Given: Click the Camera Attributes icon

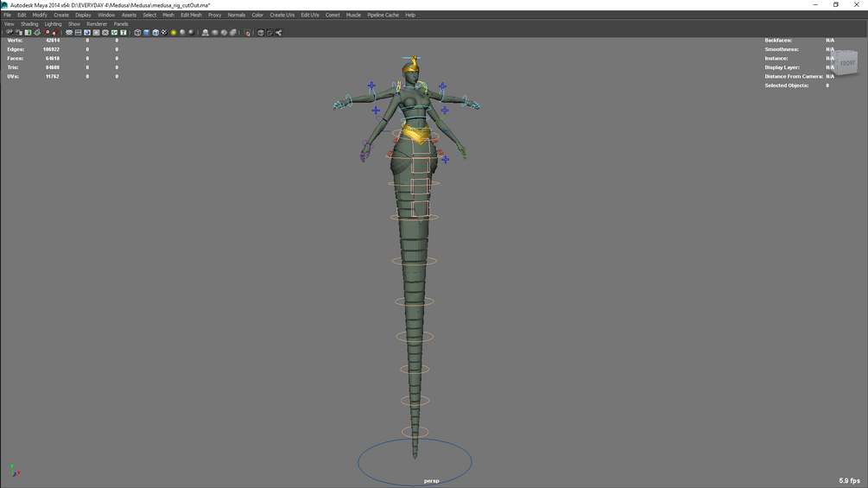Looking at the screenshot, I should pos(18,33).
